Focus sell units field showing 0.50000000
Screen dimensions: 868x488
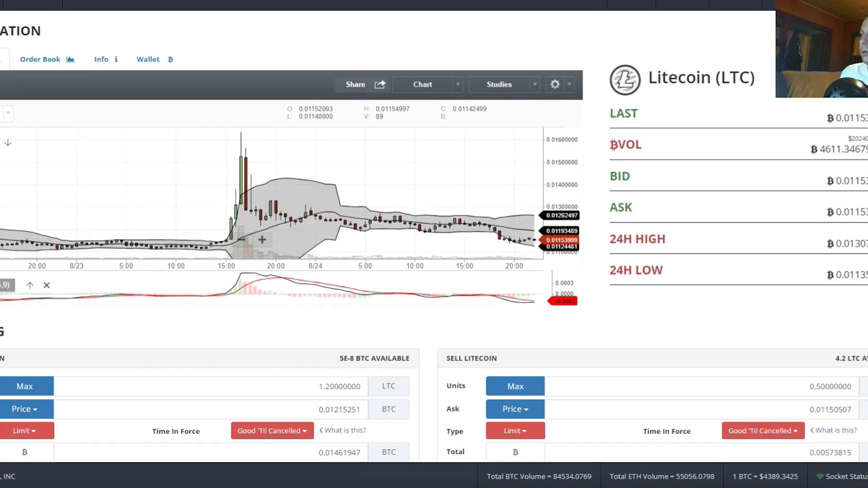(x=701, y=386)
